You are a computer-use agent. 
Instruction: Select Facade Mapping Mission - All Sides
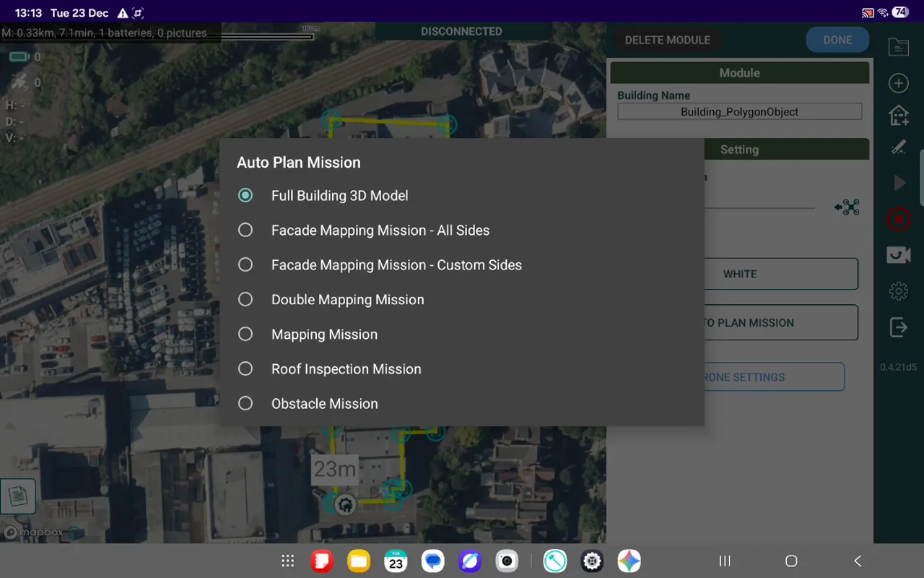380,230
